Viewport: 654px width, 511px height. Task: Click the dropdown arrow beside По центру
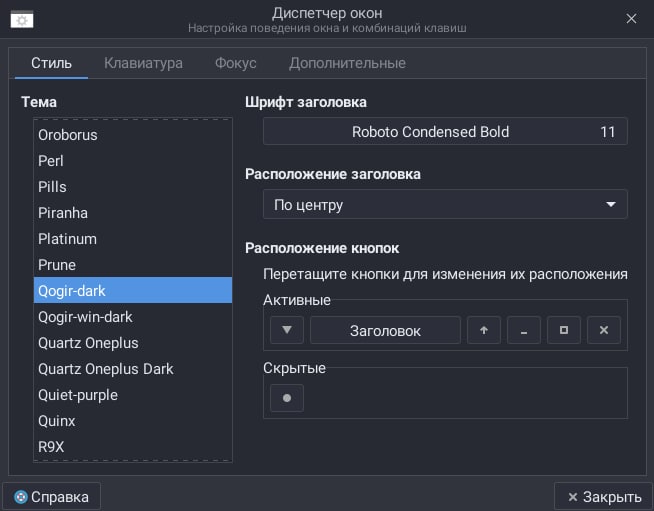pyautogui.click(x=611, y=204)
